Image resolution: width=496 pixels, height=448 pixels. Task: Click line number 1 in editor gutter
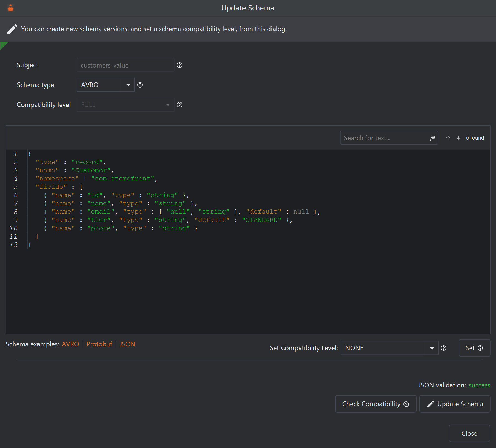coord(15,154)
